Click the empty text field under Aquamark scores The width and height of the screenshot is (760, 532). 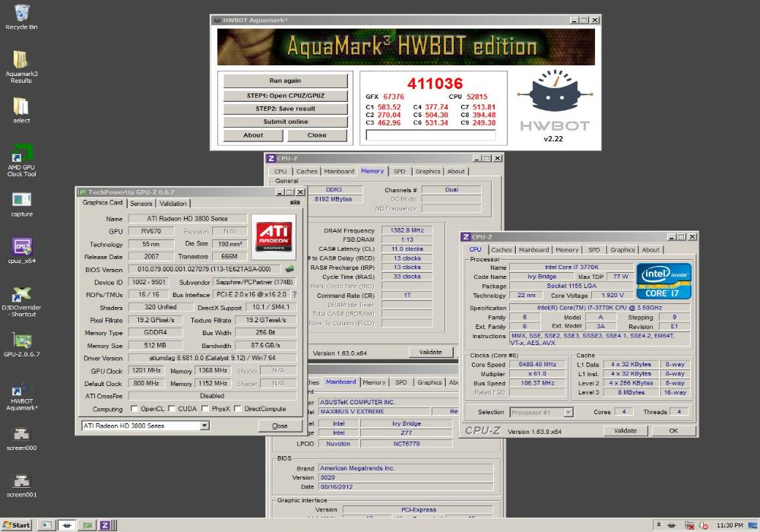[x=430, y=135]
